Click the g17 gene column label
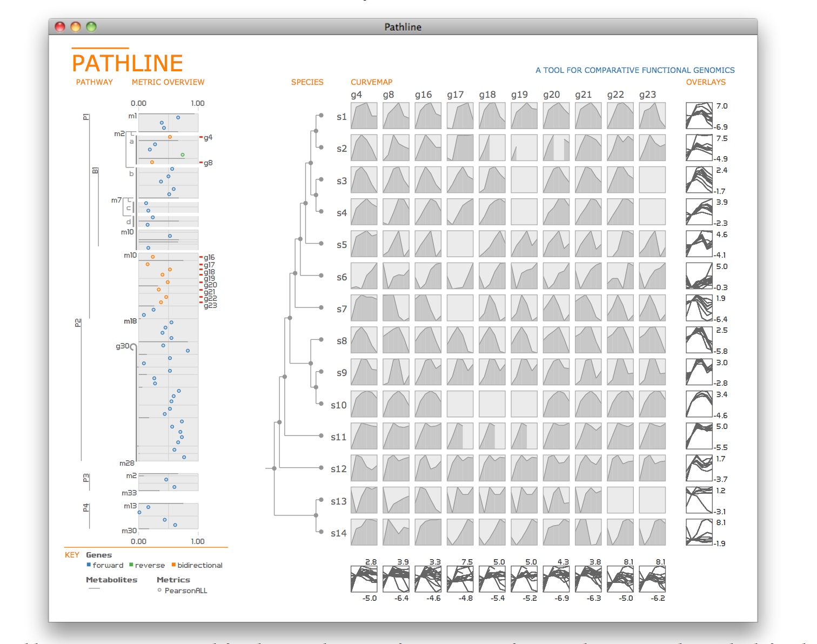Image resolution: width=817 pixels, height=644 pixels. point(456,95)
